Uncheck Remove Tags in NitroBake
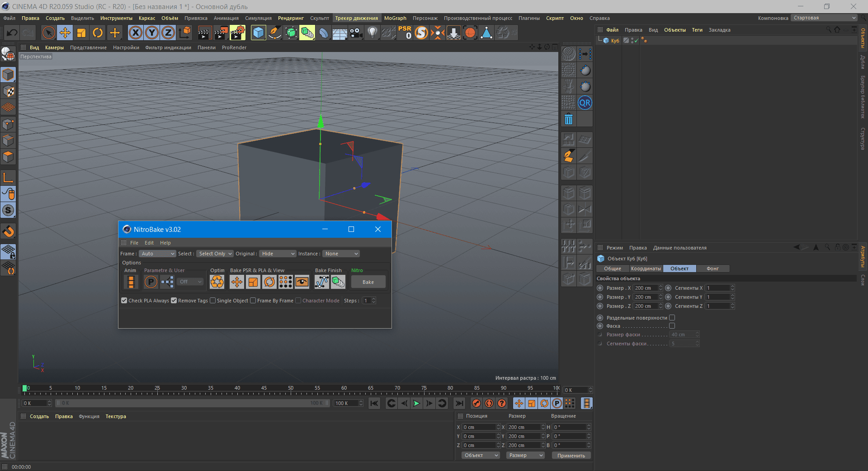This screenshot has height=471, width=868. pos(174,301)
